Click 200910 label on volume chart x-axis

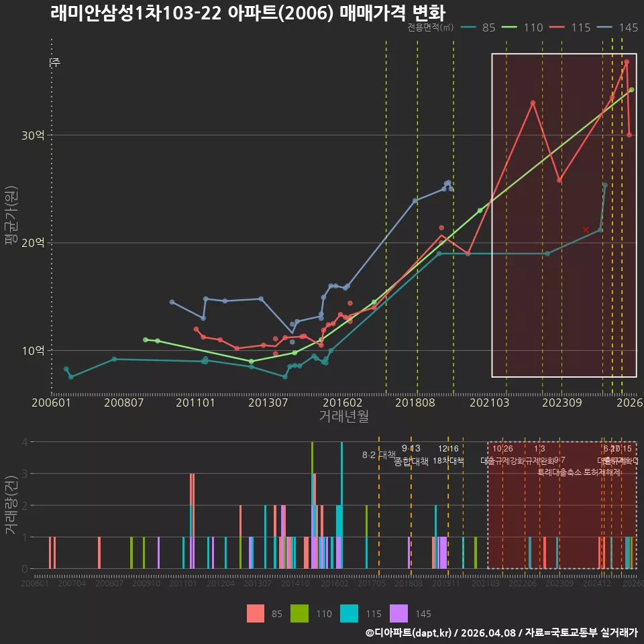click(146, 583)
